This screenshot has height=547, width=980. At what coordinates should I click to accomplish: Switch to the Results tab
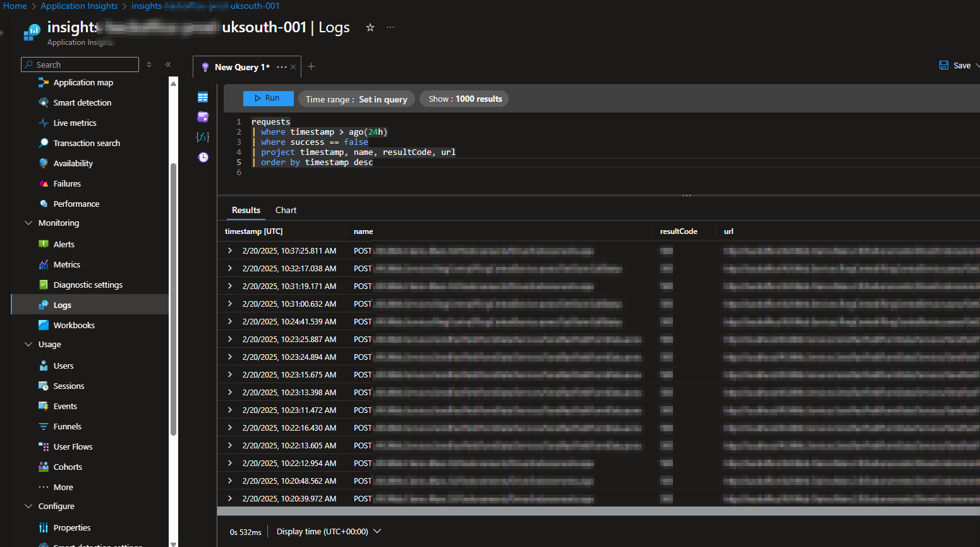(246, 210)
